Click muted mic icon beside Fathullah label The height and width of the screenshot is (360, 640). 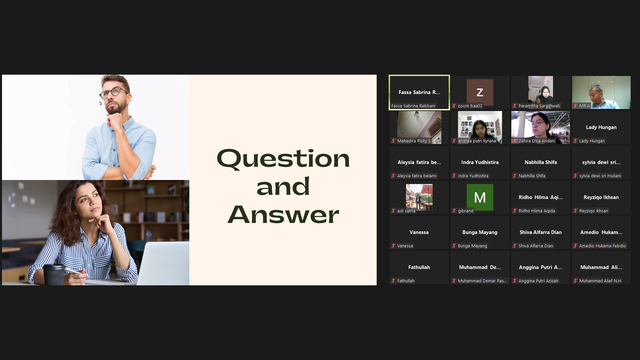pos(393,281)
